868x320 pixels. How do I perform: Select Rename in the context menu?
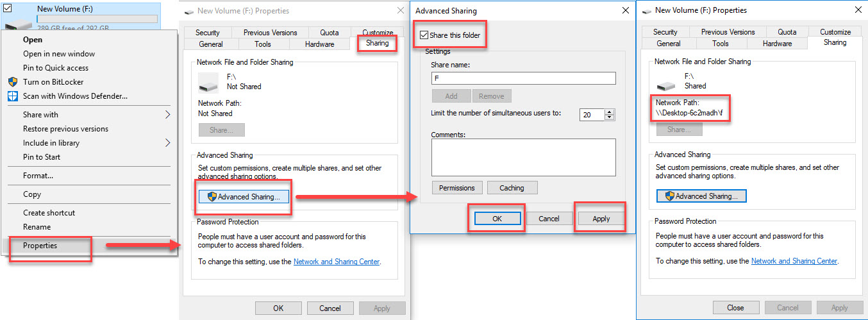point(37,227)
